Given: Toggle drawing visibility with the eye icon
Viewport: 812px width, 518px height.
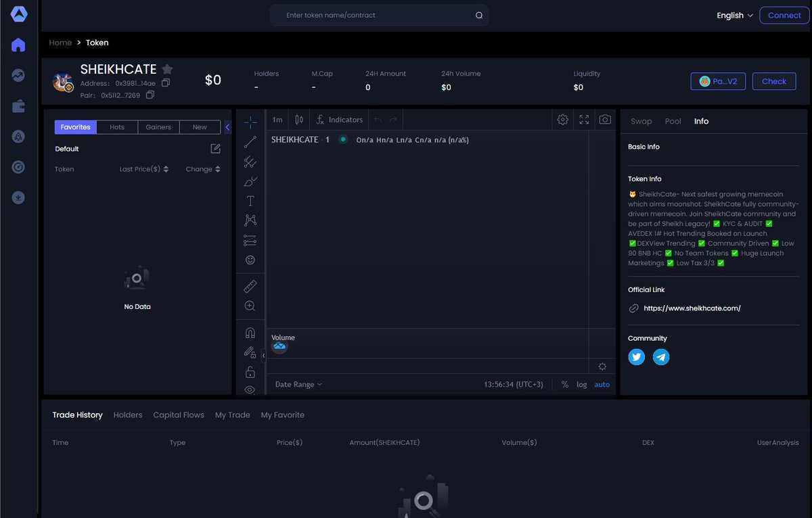Looking at the screenshot, I should 250,390.
